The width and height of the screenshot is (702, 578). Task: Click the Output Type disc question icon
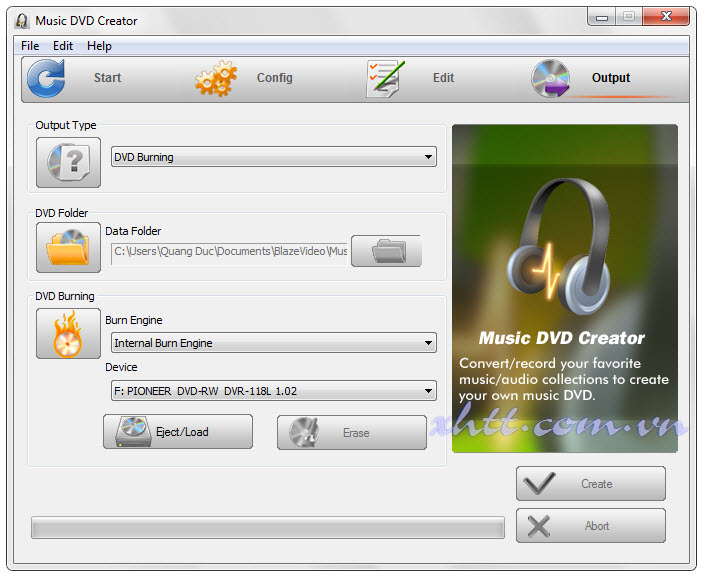click(68, 162)
